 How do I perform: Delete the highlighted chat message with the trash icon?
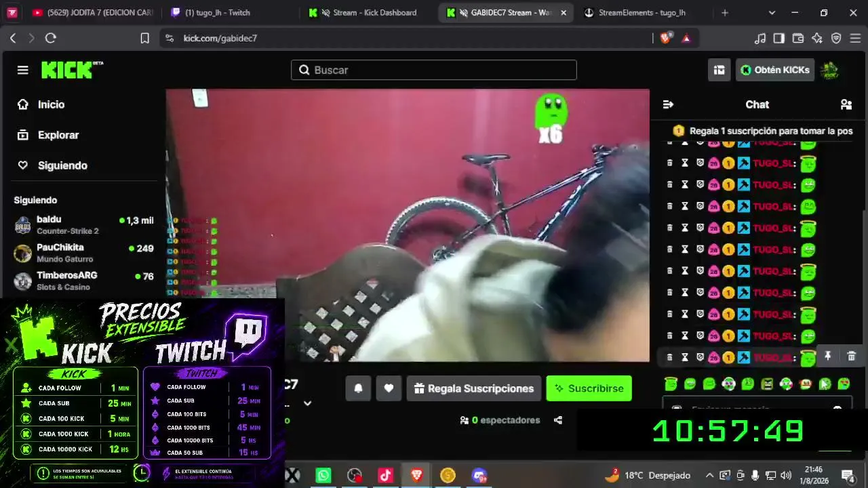tap(852, 356)
